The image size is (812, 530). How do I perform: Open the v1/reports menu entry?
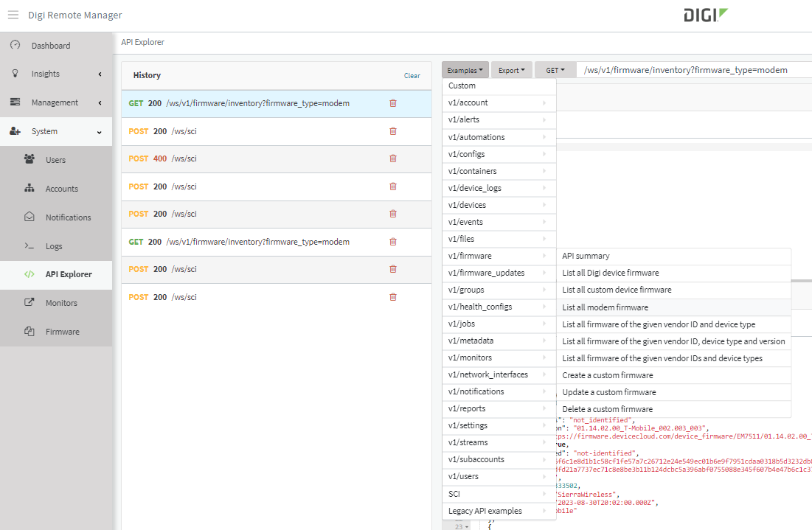coord(499,408)
